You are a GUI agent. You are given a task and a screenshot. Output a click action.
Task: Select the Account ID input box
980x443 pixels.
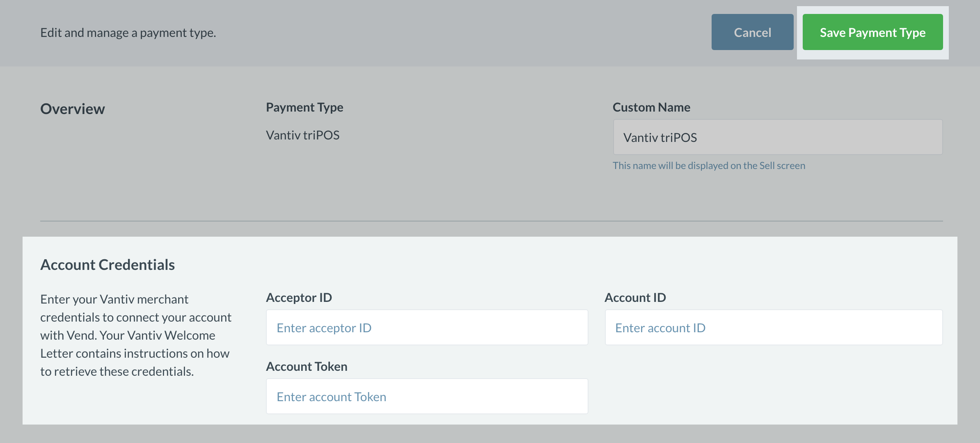coord(774,328)
